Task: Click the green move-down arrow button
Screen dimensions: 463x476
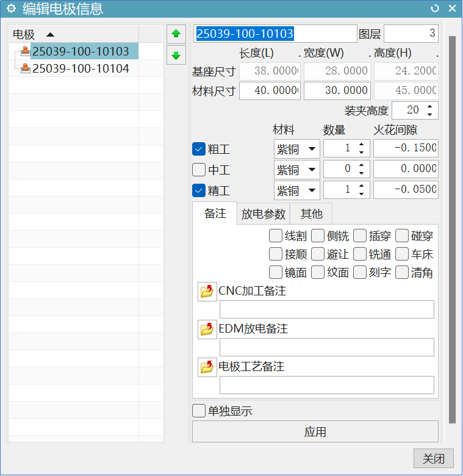Action: tap(176, 56)
